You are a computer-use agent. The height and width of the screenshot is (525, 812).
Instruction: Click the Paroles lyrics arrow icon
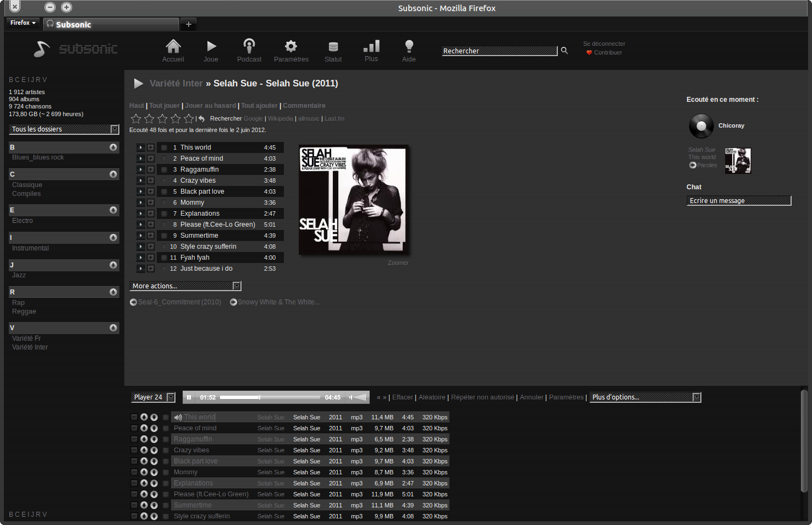tap(693, 165)
